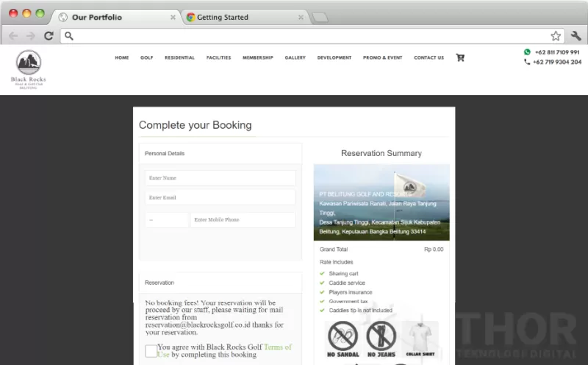Go back with browser back arrow
This screenshot has width=588, height=365.
click(13, 35)
